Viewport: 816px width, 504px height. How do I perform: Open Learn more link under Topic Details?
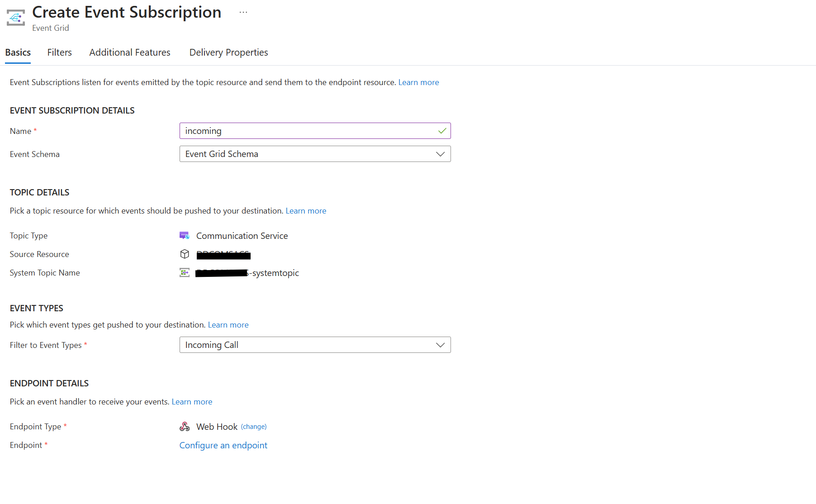306,211
